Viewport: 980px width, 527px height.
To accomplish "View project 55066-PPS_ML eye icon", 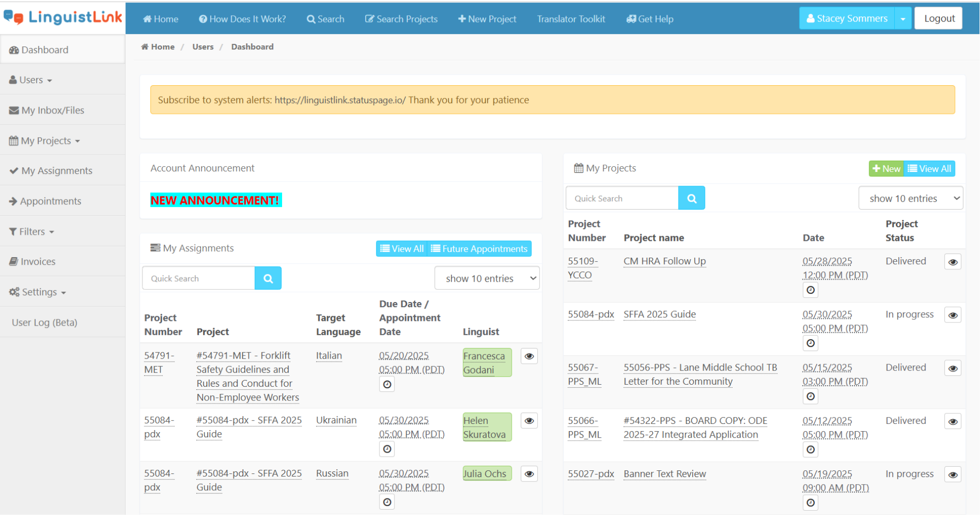I will click(952, 421).
